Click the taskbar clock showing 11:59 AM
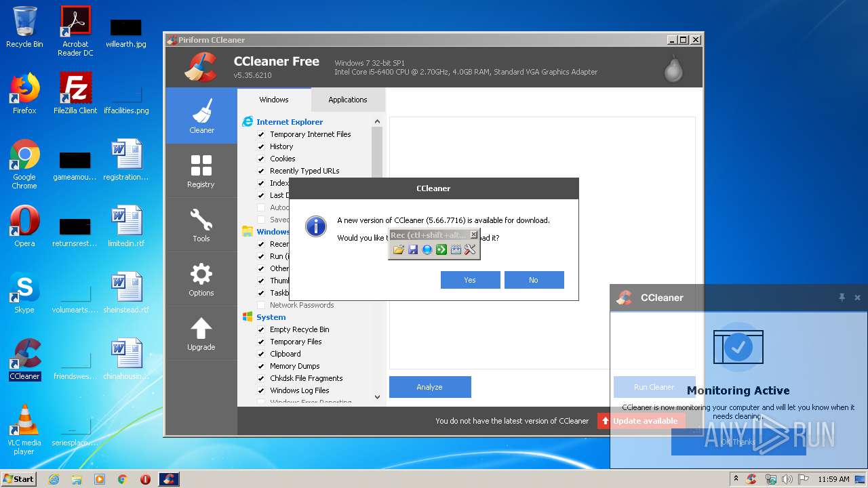 tap(833, 479)
